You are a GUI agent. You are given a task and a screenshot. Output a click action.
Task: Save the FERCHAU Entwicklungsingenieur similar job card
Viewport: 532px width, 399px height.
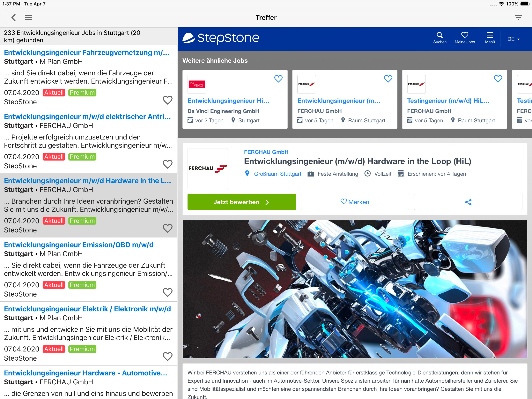click(x=388, y=79)
